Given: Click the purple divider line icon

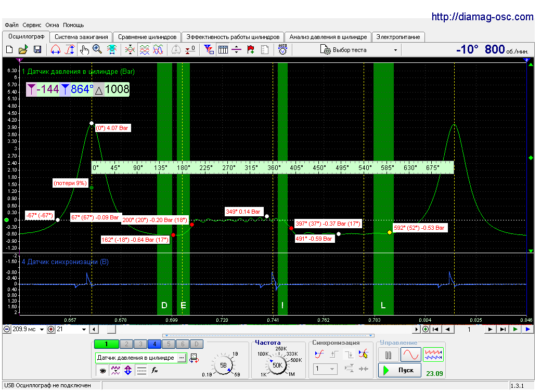Looking at the screenshot, I should point(236,49).
